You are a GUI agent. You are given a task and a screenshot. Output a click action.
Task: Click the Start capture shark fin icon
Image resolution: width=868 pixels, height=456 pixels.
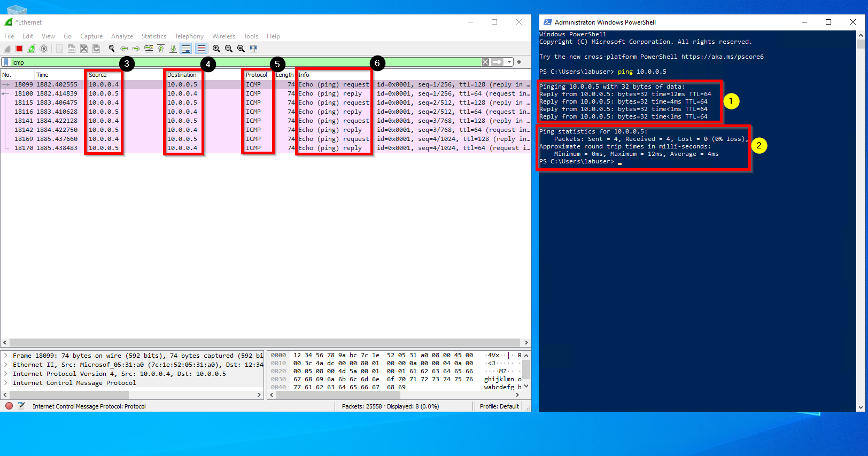click(7, 49)
